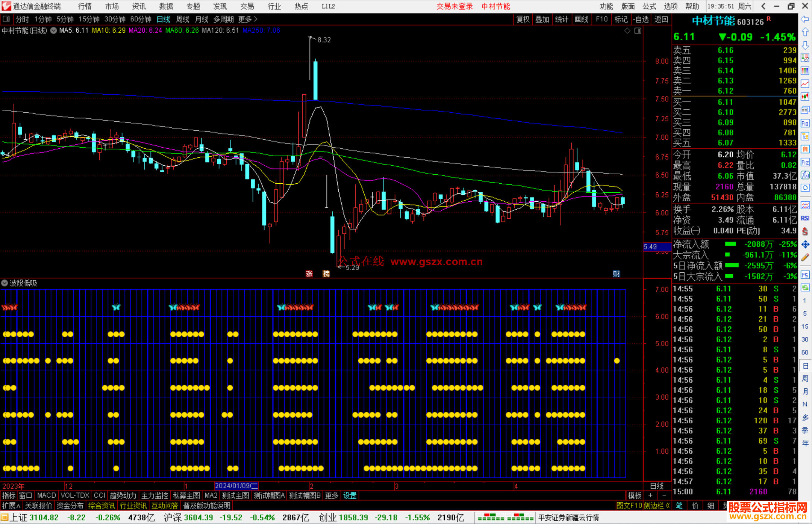This screenshot has width=812, height=524.
Task: Click the RSI indicator sidebar icon
Action: point(805,218)
